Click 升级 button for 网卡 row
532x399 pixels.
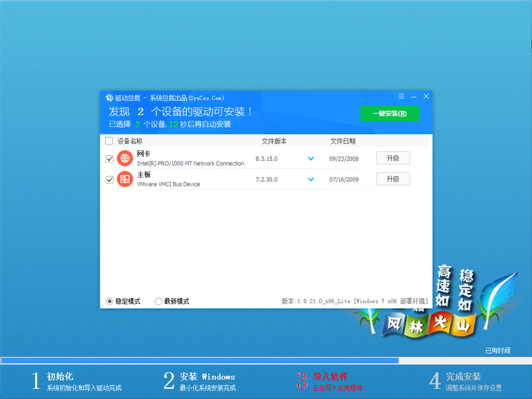tap(393, 158)
